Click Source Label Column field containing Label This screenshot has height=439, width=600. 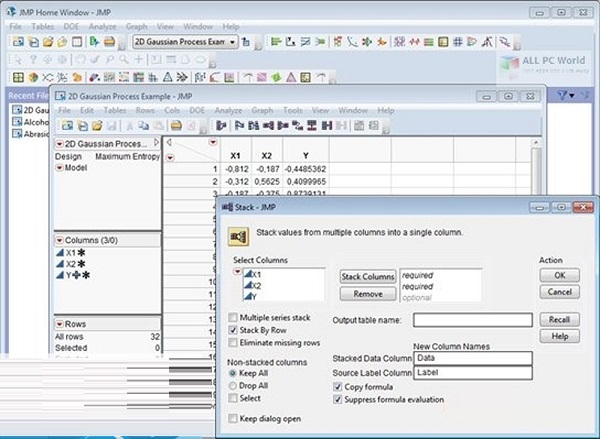pyautogui.click(x=473, y=373)
